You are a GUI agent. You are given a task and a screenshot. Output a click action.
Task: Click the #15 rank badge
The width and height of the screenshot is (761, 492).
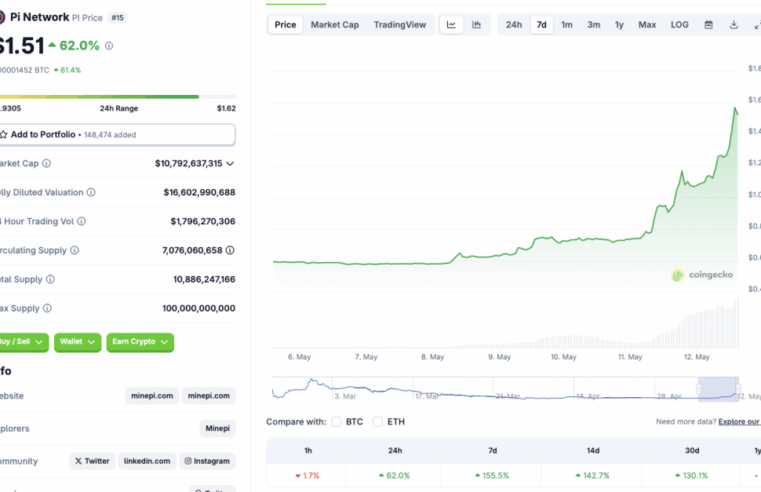(117, 18)
